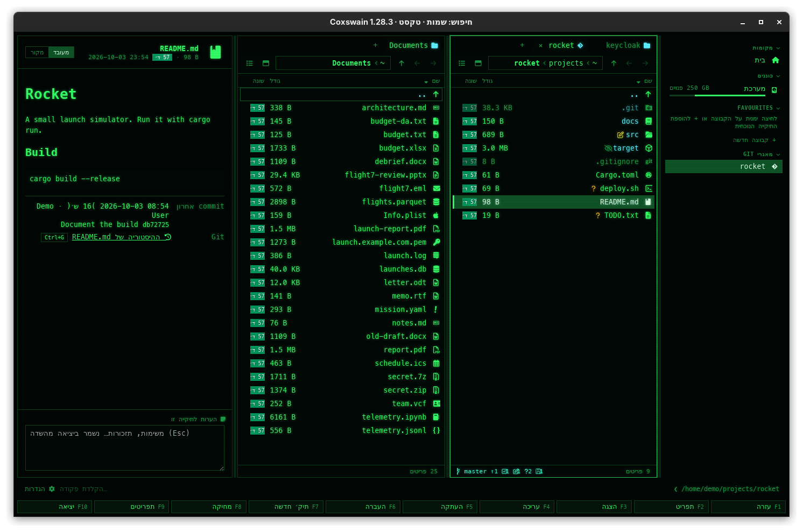Screen dimensions: 803x532
Task: Click the F10 exit (יציאה) button
Action: pos(54,507)
